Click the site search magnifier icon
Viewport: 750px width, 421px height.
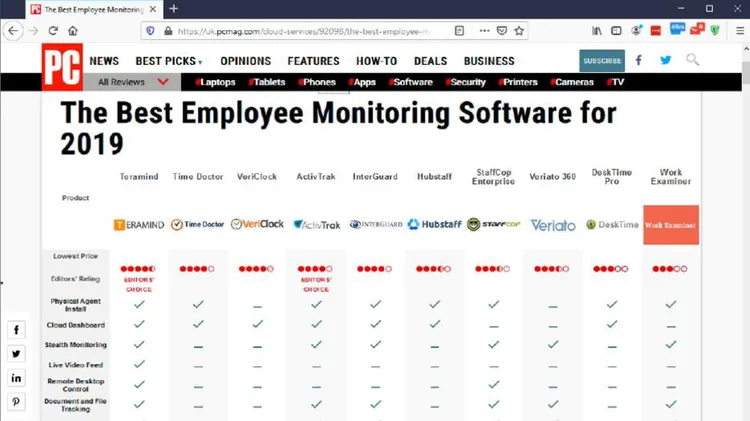coord(692,60)
